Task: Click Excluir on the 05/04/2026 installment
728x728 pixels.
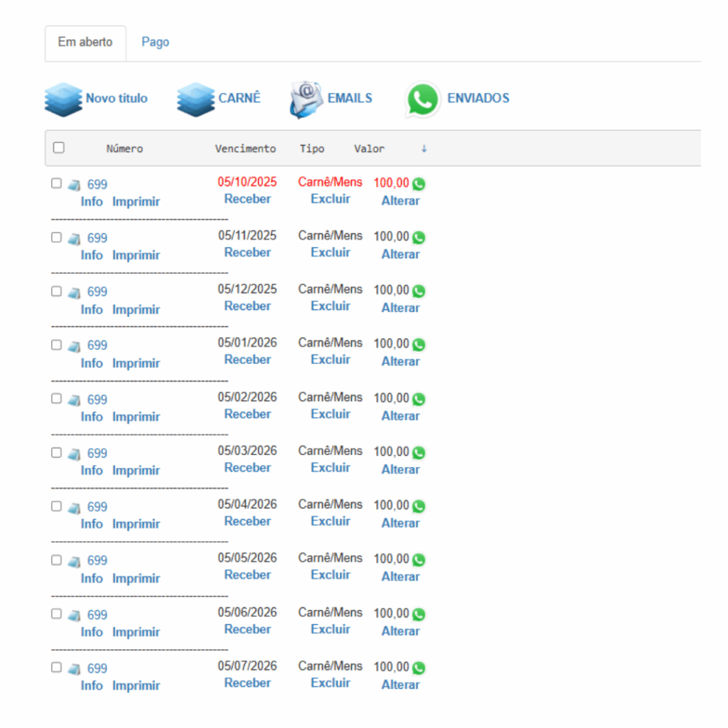Action: (330, 521)
